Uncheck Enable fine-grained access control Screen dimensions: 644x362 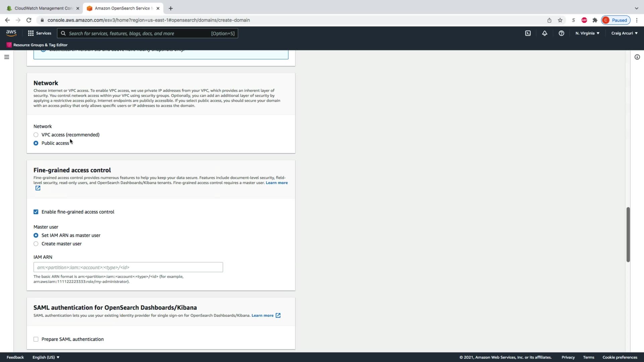point(36,212)
